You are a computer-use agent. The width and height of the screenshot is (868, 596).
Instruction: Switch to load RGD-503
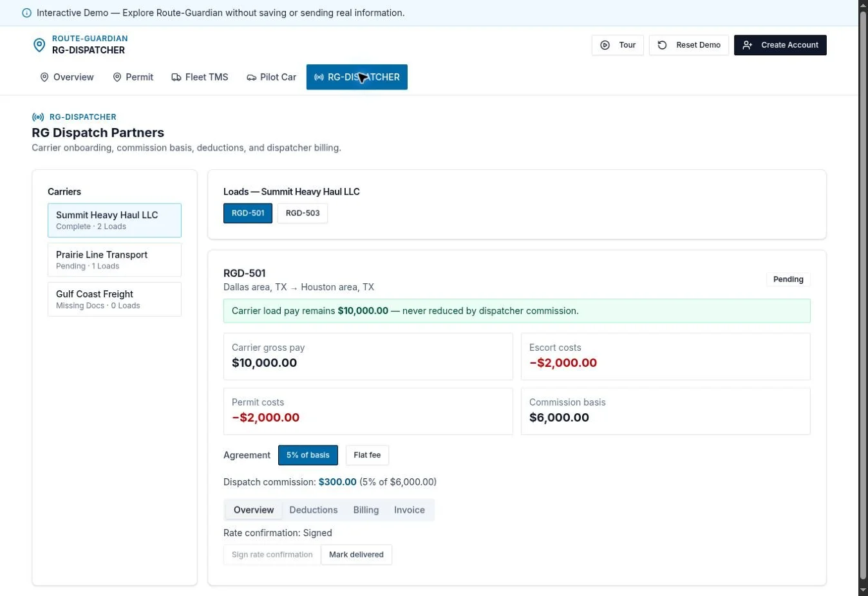303,213
